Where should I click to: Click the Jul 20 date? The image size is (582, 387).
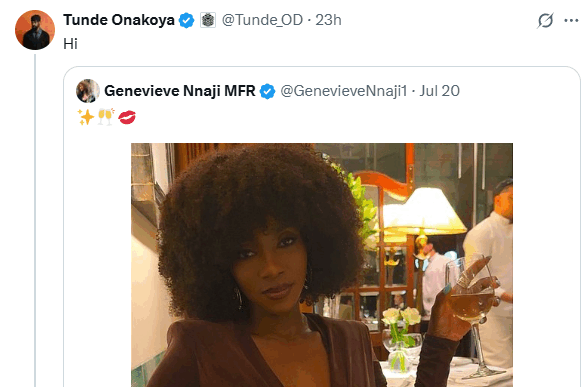(x=439, y=91)
